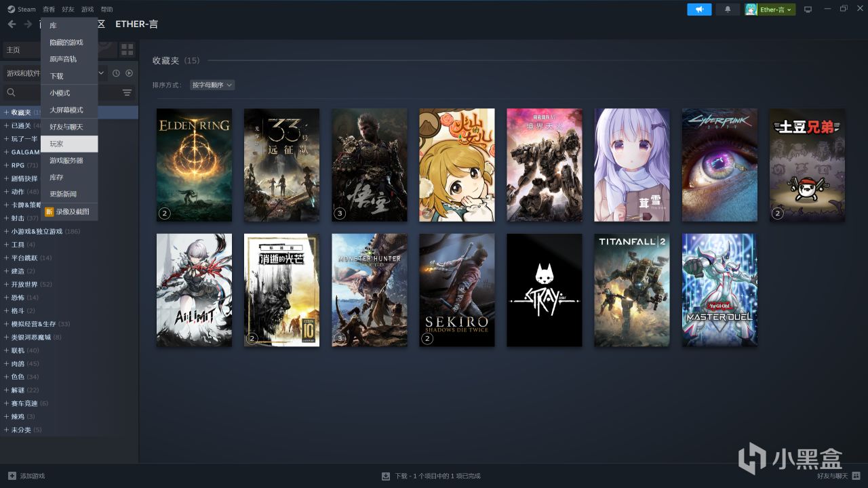868x488 pixels.
Task: Open the ETHER-言 profile nav tab
Action: (x=136, y=24)
